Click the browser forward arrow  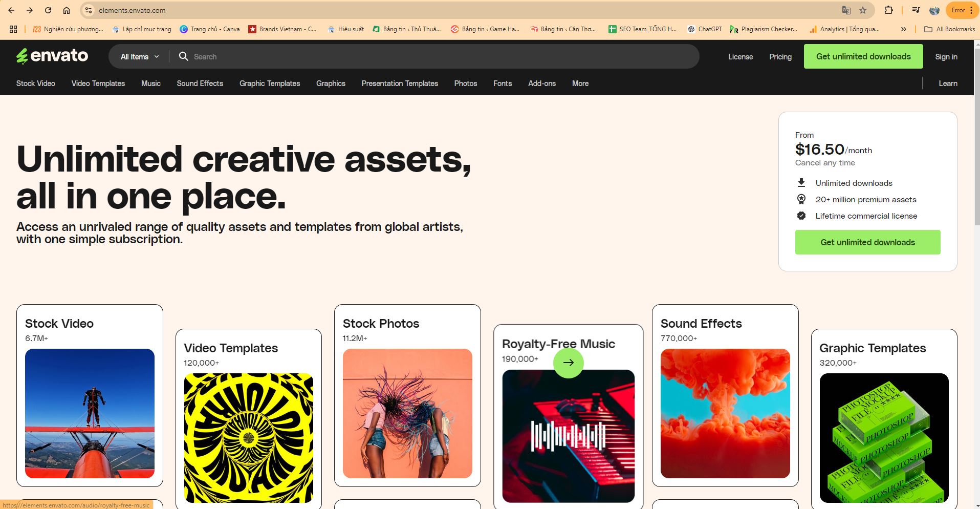30,10
